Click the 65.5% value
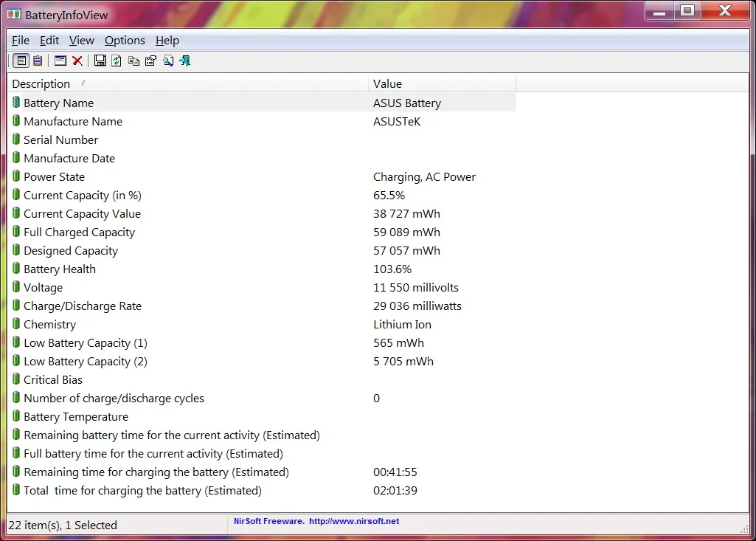 [x=389, y=196]
